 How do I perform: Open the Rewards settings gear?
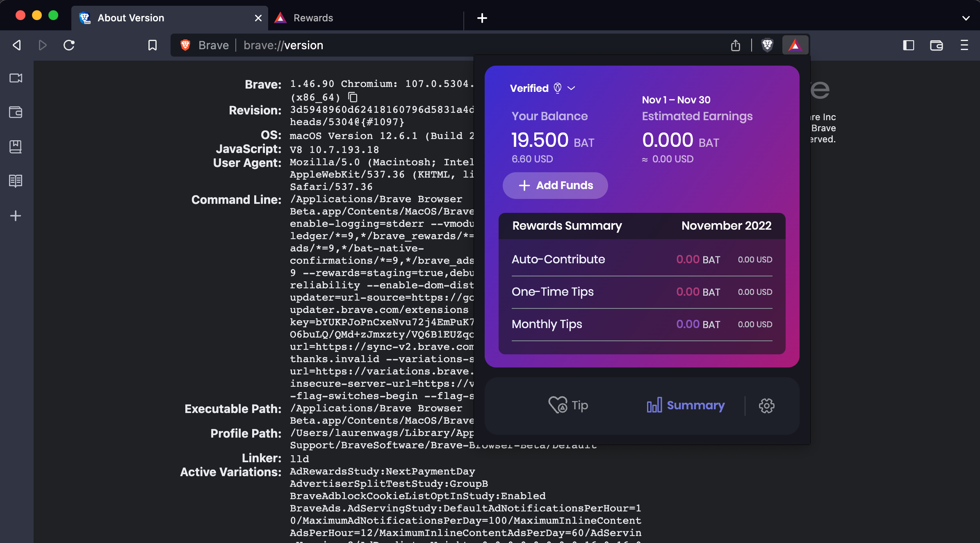pos(766,405)
